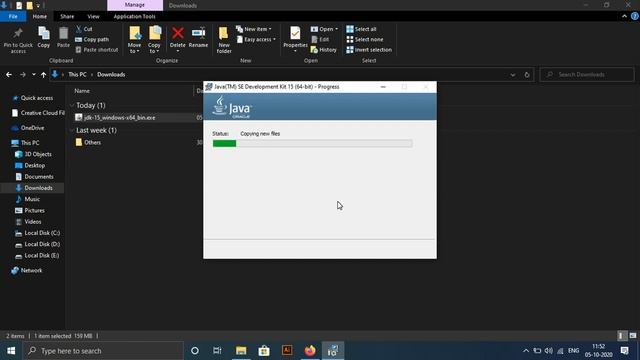Switch to large icons view in status bar
This screenshot has height=360, width=640.
pos(633,336)
